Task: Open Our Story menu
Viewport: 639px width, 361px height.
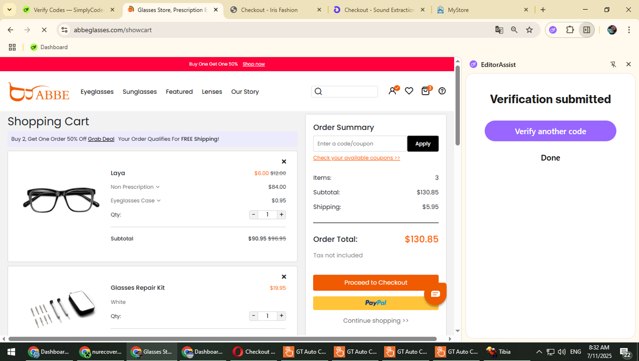Action: point(245,92)
